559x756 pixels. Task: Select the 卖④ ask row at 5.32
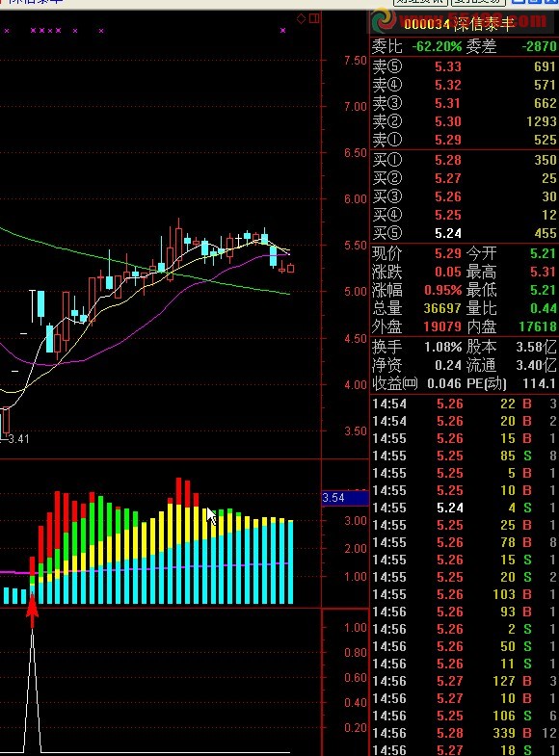click(x=465, y=85)
